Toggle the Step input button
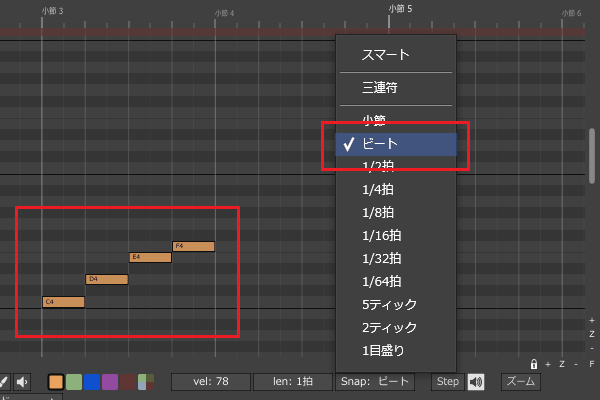The width and height of the screenshot is (600, 400). point(447,381)
